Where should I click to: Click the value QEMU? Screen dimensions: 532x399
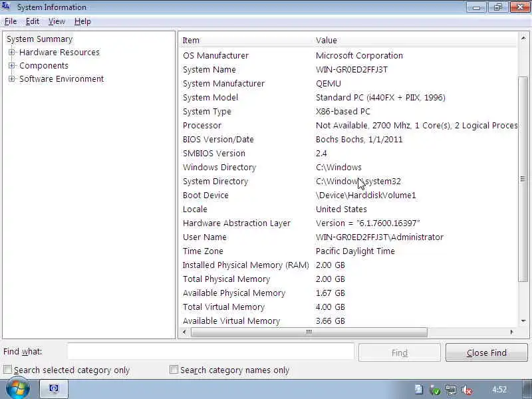(x=329, y=84)
